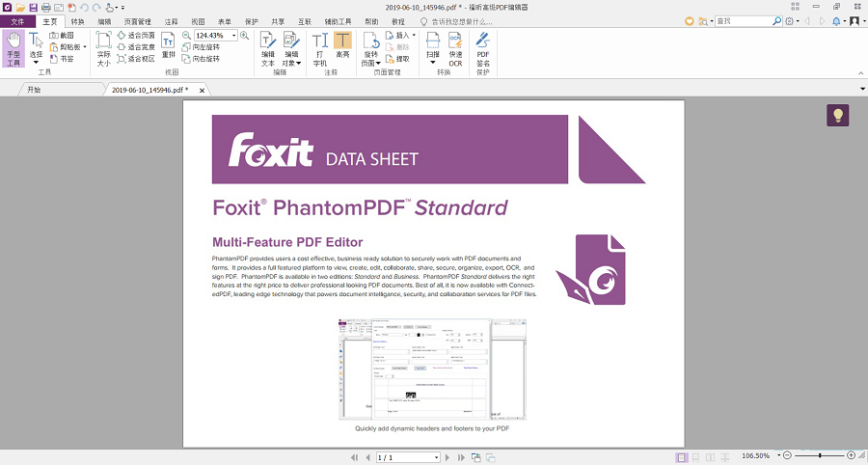Switch to the Share (共享) tab
Screen dimensions: 868x465
coord(278,21)
